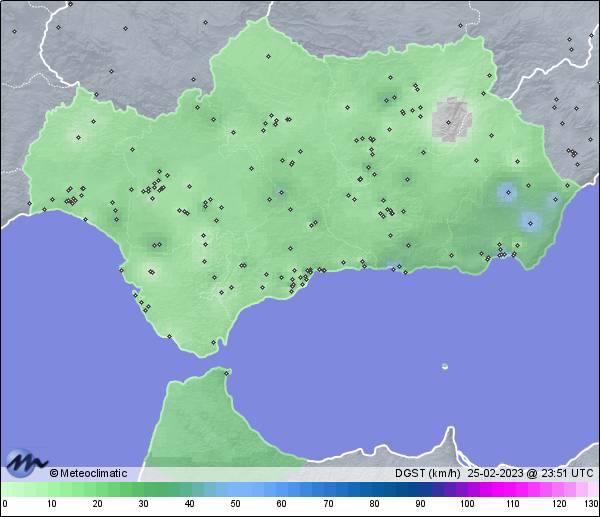Click the 70 km/h mark on the scale
This screenshot has height=517, width=600.
327,505
